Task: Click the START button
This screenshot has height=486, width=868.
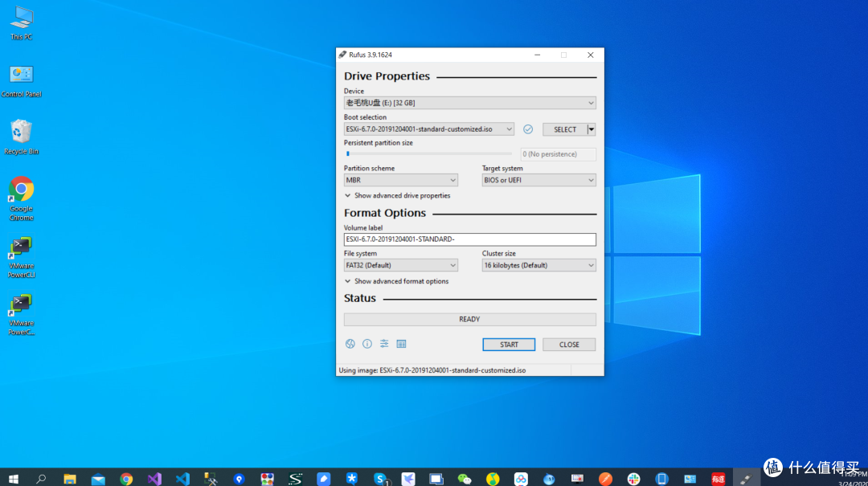Action: click(509, 345)
